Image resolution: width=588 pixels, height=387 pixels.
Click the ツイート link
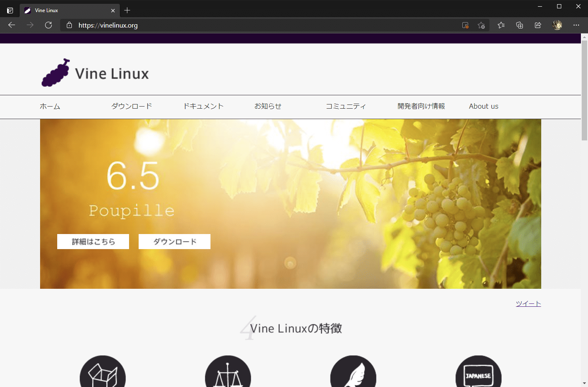pos(528,304)
